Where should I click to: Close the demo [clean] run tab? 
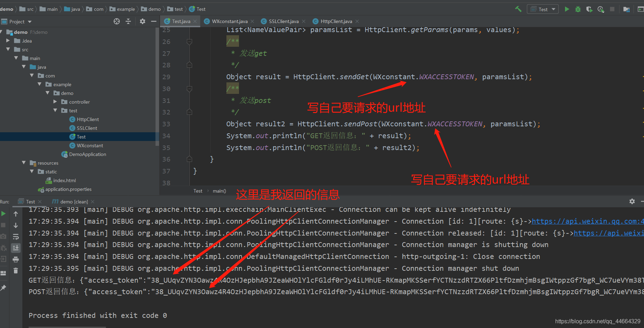coord(93,202)
